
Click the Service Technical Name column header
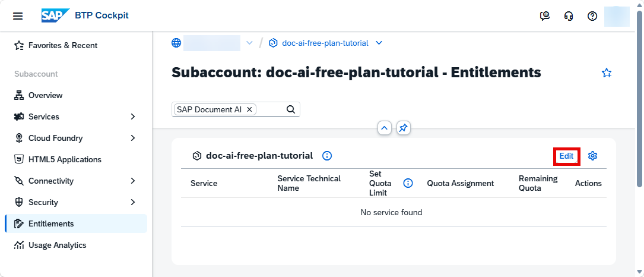(309, 183)
